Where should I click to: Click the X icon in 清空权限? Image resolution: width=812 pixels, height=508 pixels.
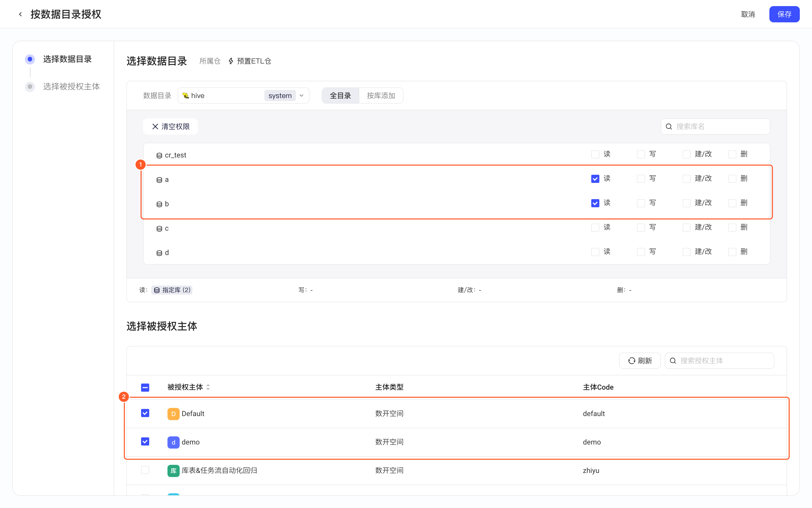[155, 127]
